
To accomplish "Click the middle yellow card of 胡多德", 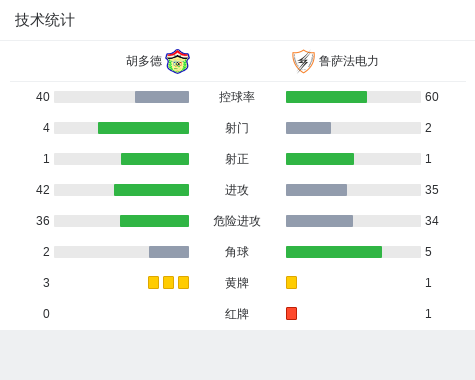I will 168,283.
